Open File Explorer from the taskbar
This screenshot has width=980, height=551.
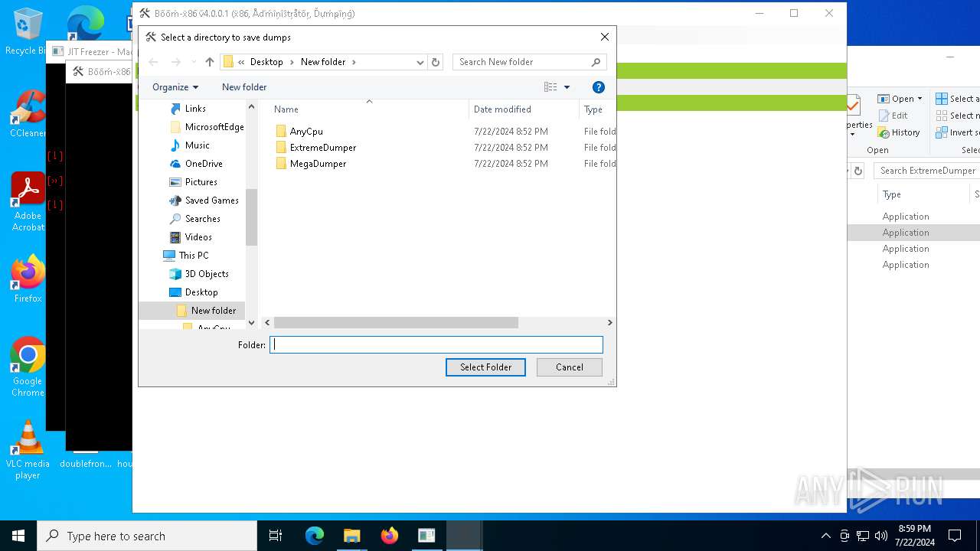click(352, 536)
